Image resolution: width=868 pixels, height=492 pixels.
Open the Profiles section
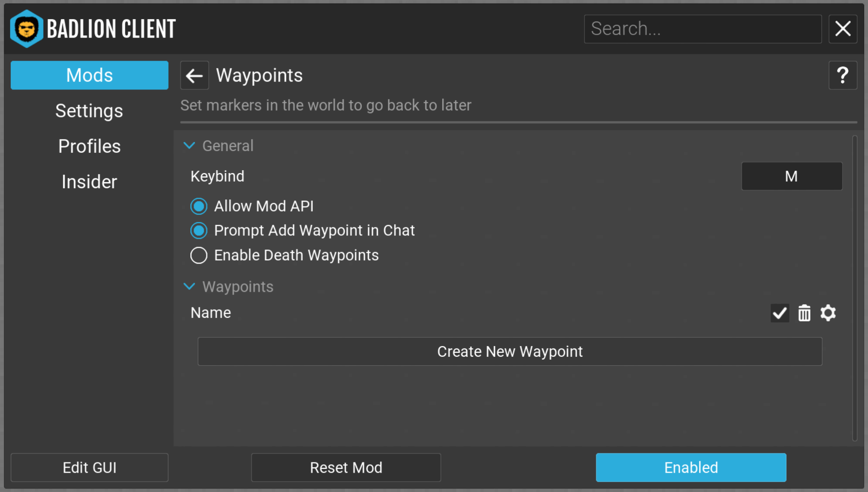click(90, 146)
